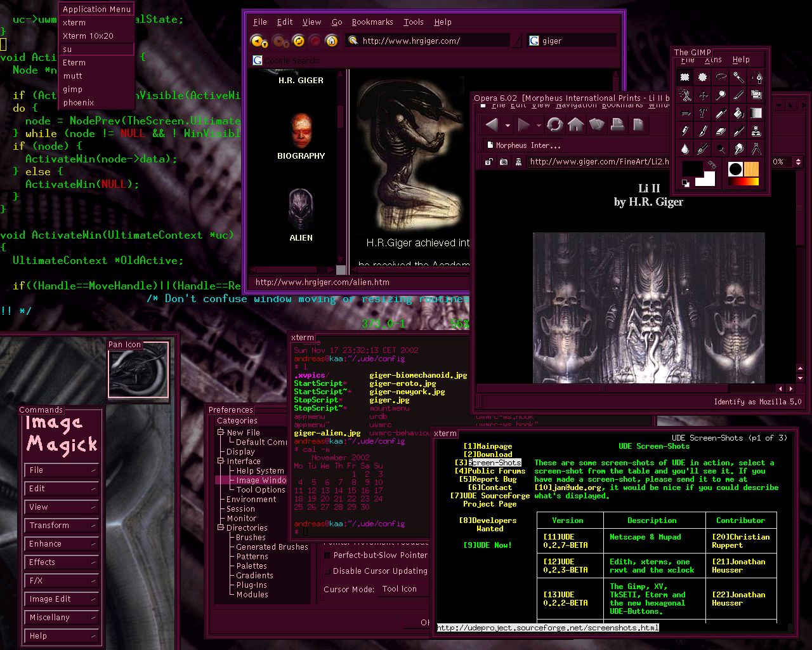Click GIMP wood pattern swatch
This screenshot has width=812, height=650.
[751, 169]
